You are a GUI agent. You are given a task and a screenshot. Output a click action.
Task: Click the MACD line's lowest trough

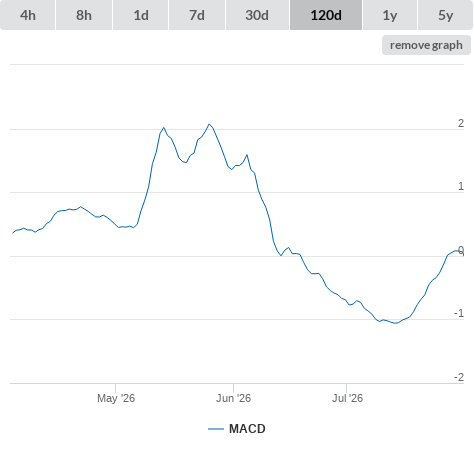pyautogui.click(x=395, y=323)
